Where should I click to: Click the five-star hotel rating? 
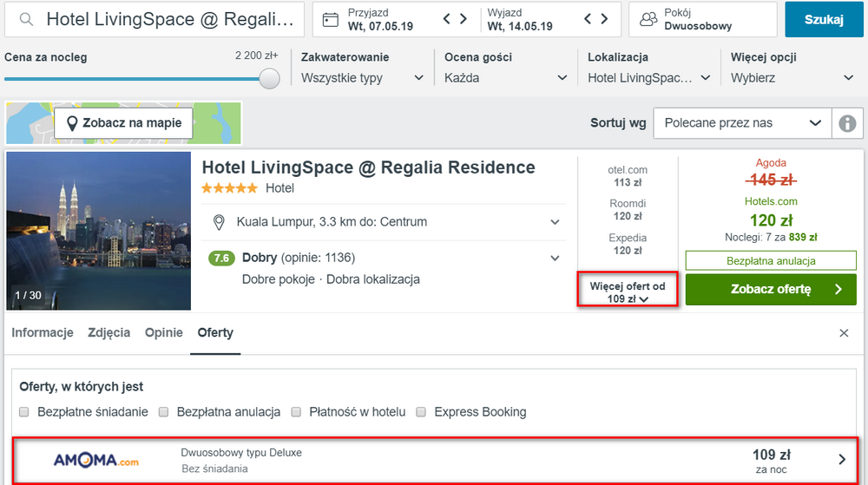click(229, 188)
